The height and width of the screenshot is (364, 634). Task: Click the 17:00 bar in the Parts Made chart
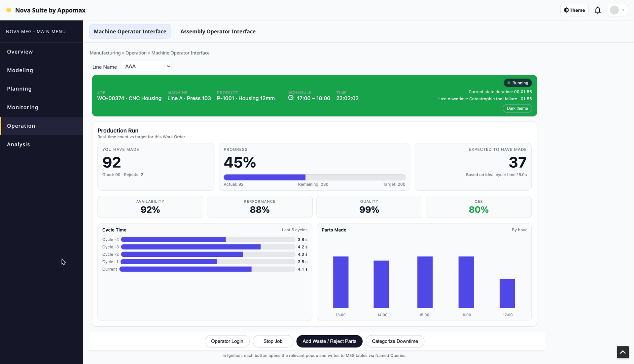pos(507,293)
